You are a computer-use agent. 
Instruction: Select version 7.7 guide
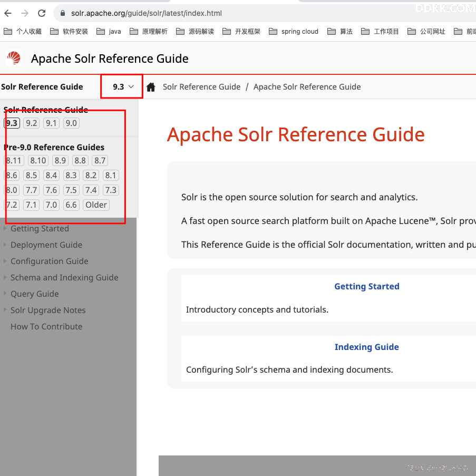[31, 190]
